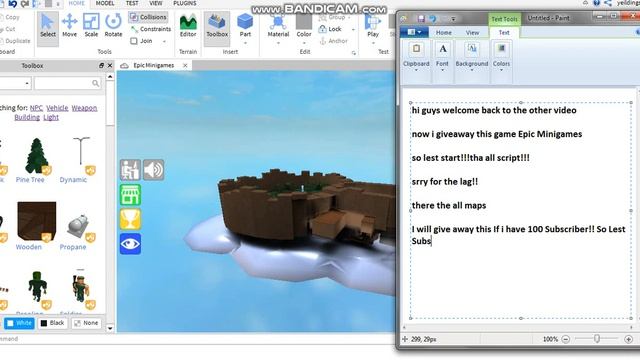Open the green shop icon in viewport
The height and width of the screenshot is (360, 640).
(x=130, y=195)
